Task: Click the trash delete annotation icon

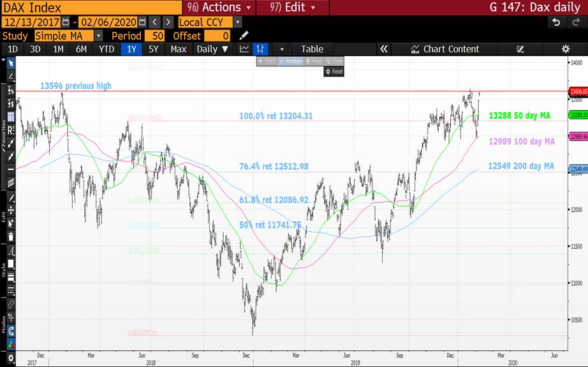Action: coord(11,237)
